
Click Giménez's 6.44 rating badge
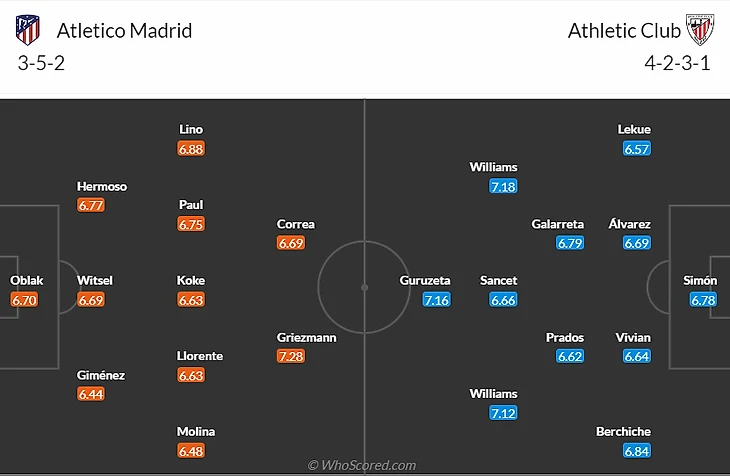[91, 395]
